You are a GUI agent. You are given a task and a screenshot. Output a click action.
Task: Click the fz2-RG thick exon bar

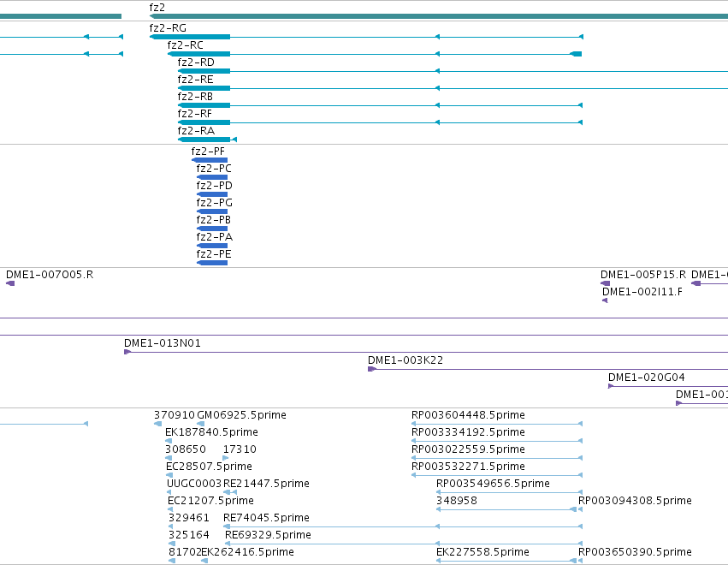190,37
